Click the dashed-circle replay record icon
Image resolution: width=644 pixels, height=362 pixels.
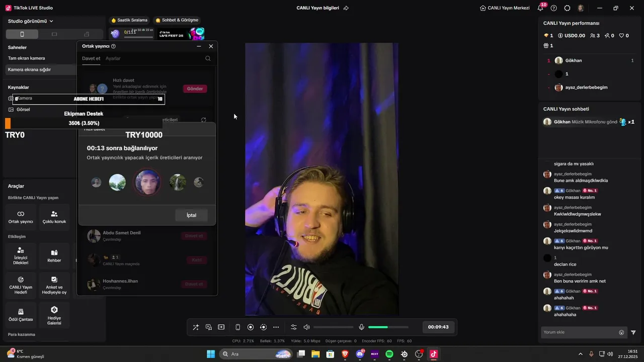263,327
